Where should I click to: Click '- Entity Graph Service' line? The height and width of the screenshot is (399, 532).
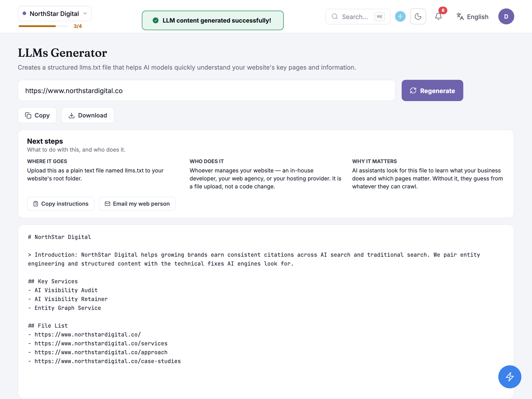click(x=65, y=308)
